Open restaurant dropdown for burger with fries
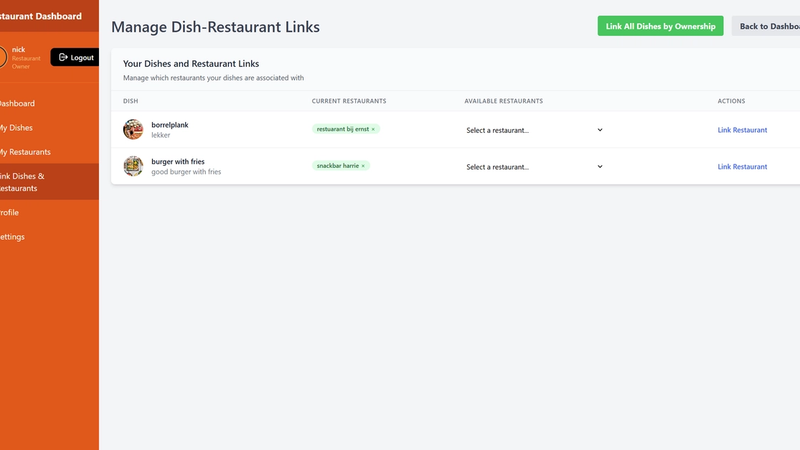The height and width of the screenshot is (450, 800). (x=534, y=167)
